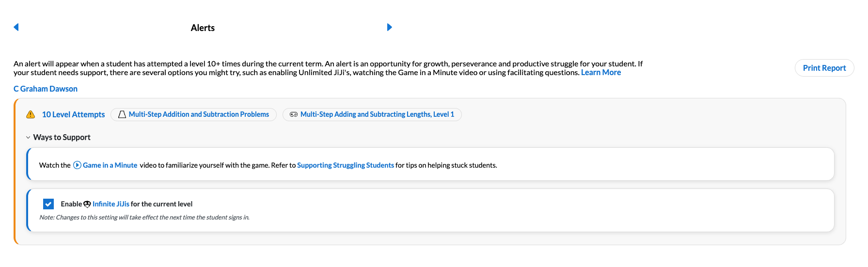This screenshot has height=267, width=868.
Task: Click the play icon beside Game in a Minute
Action: tap(77, 165)
